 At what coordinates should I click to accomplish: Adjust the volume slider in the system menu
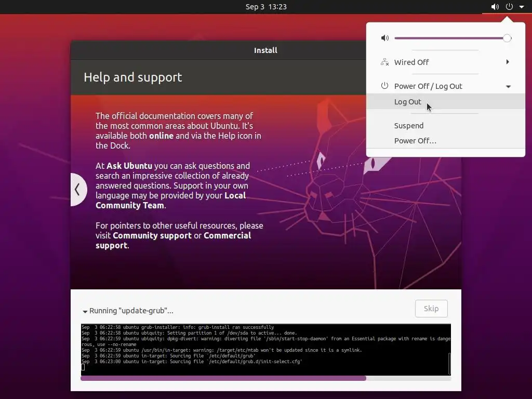(453, 38)
